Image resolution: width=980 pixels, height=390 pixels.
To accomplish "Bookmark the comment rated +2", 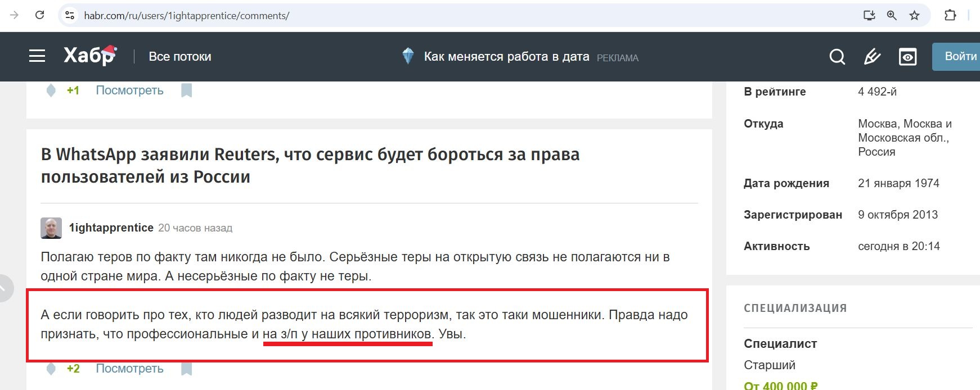I will (186, 369).
